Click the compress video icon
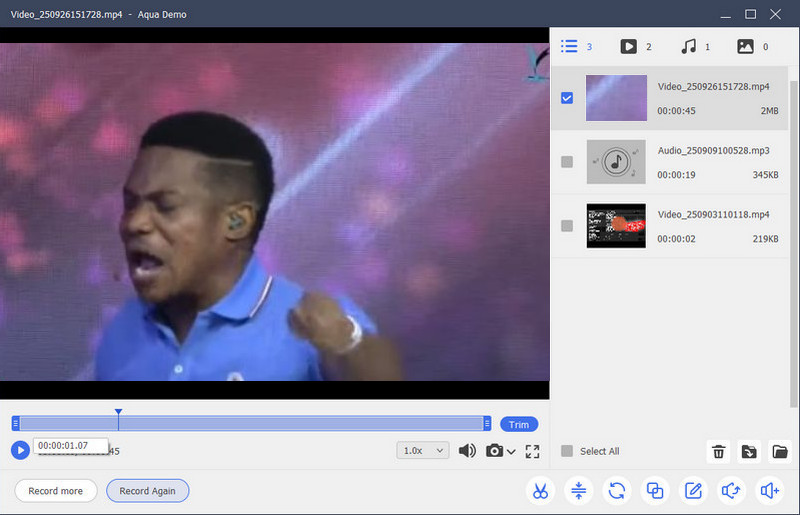Screen dimensions: 800x515 point(578,491)
